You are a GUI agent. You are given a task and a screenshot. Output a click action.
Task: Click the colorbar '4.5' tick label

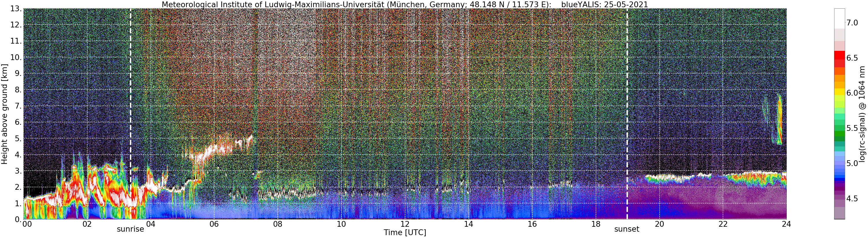[x=852, y=199]
